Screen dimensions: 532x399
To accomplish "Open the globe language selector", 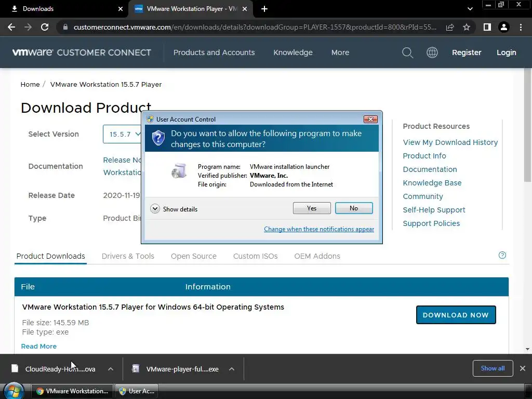I will (x=432, y=52).
